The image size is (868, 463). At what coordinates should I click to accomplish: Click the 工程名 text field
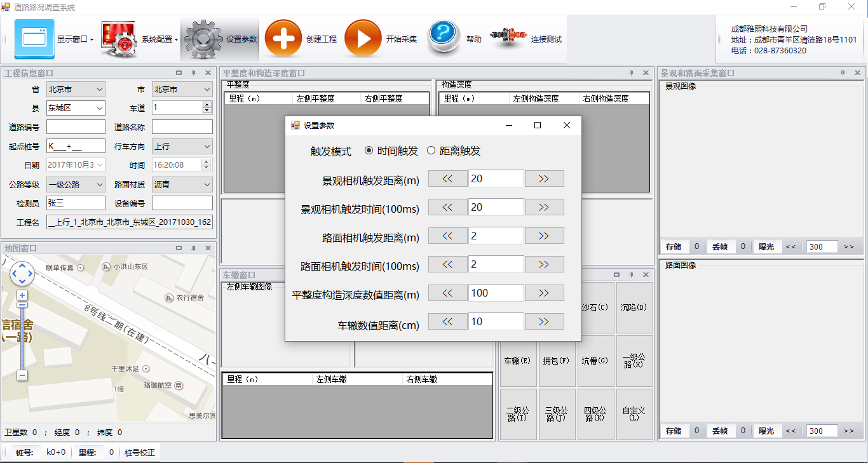(x=130, y=222)
